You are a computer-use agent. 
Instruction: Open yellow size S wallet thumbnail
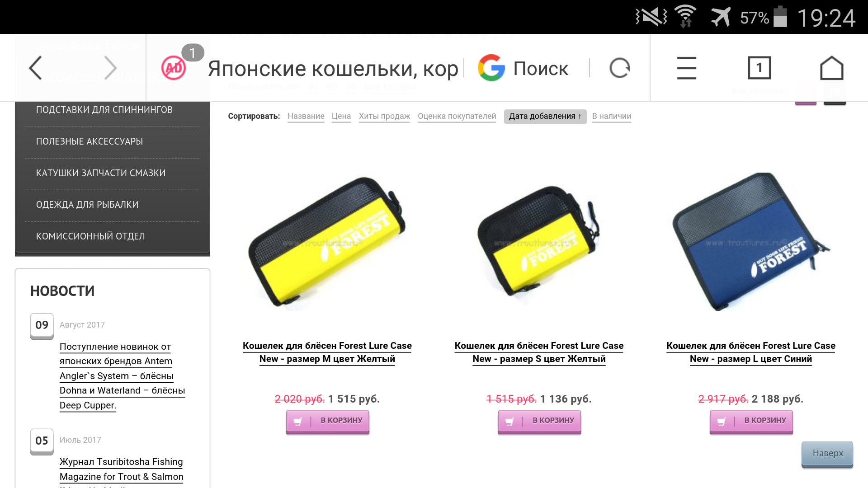[x=539, y=242]
